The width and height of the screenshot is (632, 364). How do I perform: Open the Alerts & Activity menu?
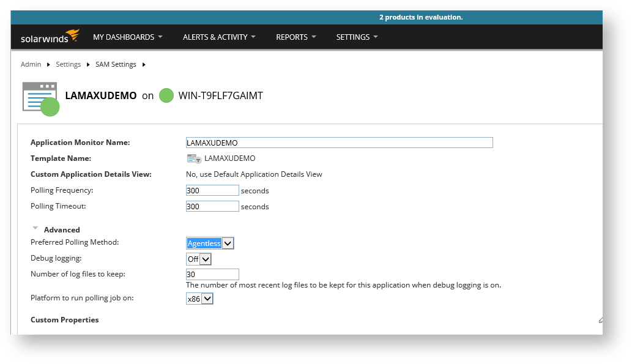click(x=218, y=37)
